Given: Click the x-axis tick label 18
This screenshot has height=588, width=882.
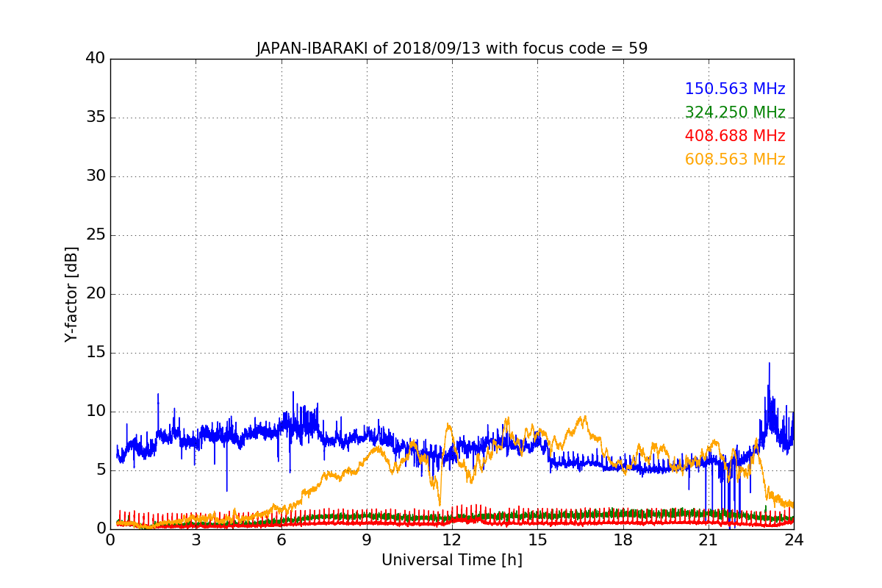Looking at the screenshot, I should point(623,540).
